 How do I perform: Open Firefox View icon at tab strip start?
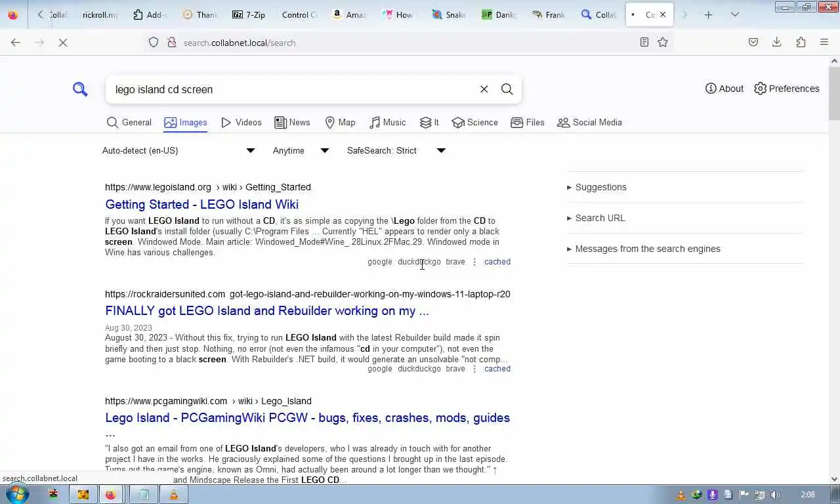[12, 14]
